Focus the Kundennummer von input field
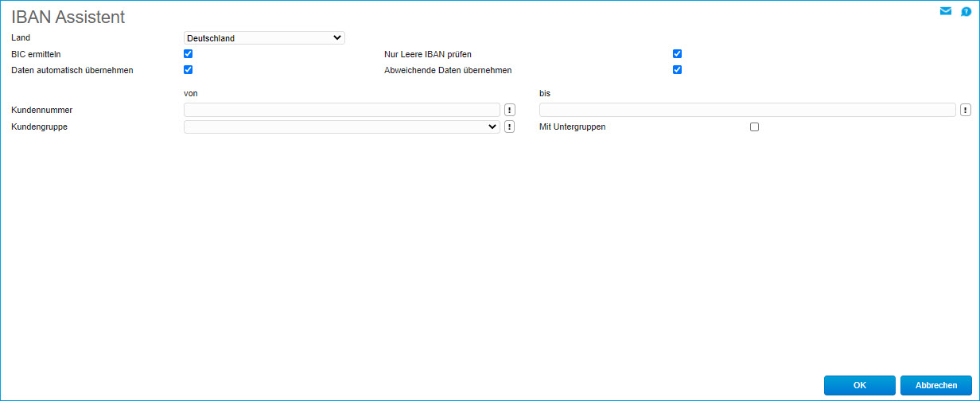980x401 pixels. (341, 110)
